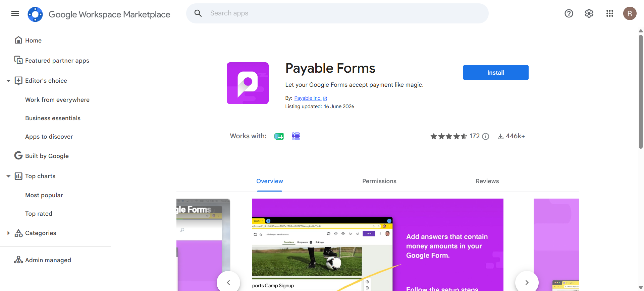
Task: Open Apps to discover
Action: click(49, 137)
